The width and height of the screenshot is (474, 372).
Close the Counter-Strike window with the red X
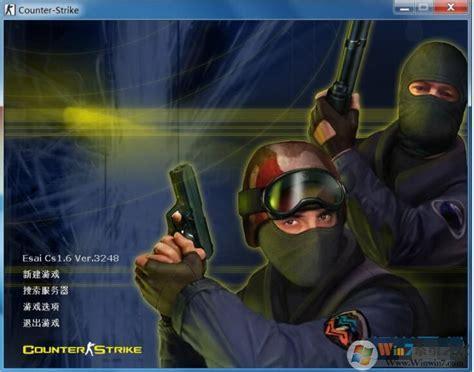(x=451, y=7)
